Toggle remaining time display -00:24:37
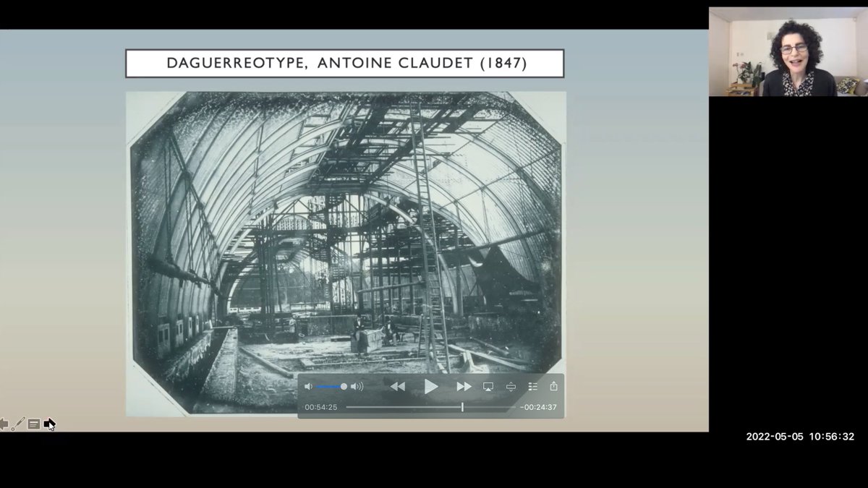 click(538, 407)
